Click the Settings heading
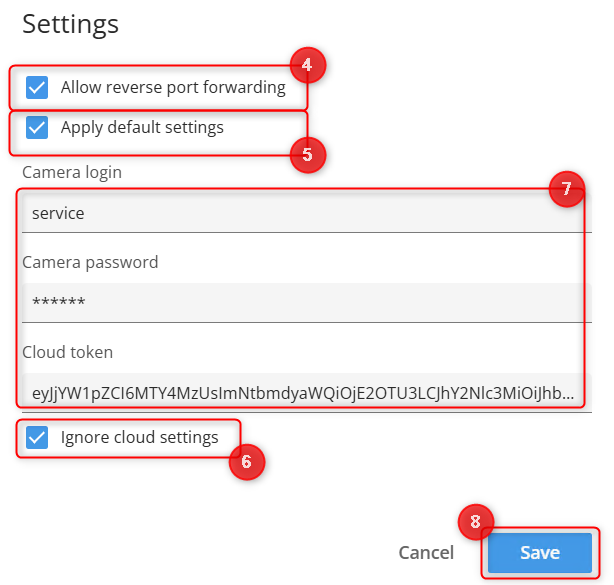The height and width of the screenshot is (585, 614). pos(70,24)
